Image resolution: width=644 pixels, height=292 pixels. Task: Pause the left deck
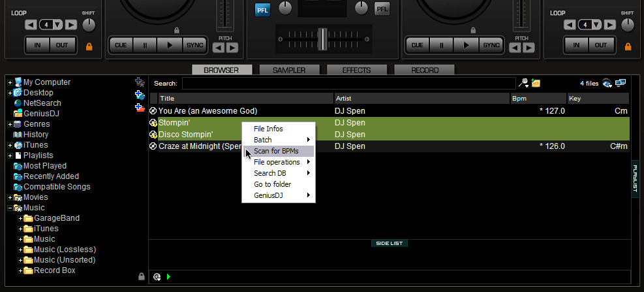point(145,45)
